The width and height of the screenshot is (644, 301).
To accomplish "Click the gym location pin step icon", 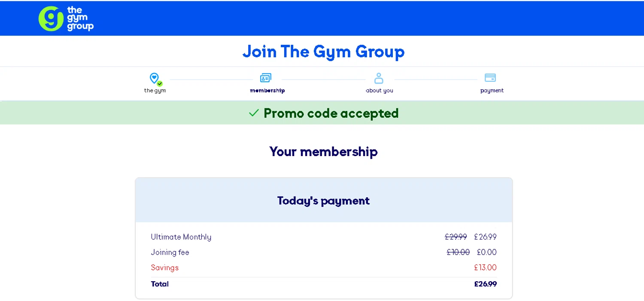I will pyautogui.click(x=154, y=78).
